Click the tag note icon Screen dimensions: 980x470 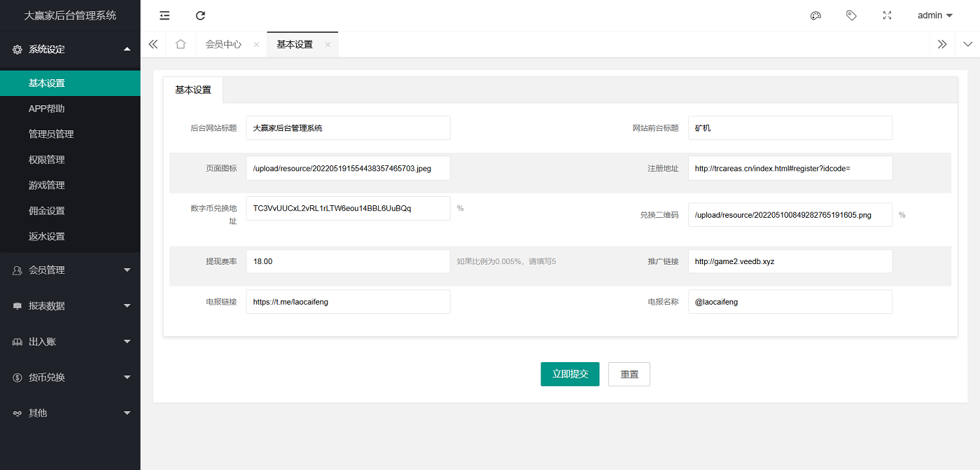click(x=851, y=15)
